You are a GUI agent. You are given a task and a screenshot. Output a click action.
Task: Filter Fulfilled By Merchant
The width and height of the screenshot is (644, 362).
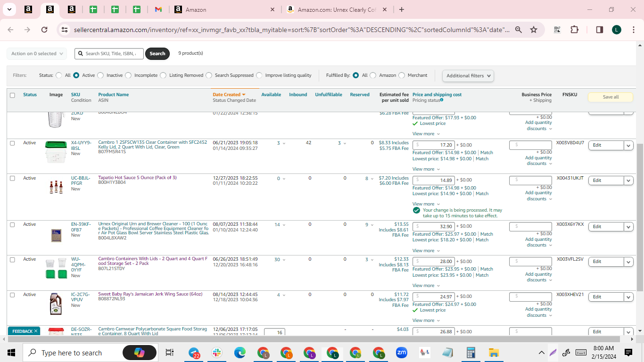coord(402,75)
